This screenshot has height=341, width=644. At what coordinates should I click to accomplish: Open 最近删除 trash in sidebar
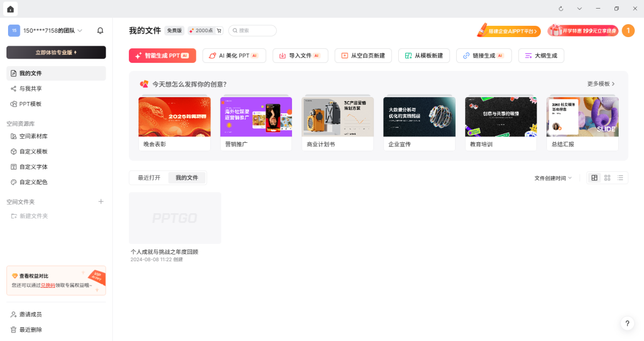coord(30,330)
